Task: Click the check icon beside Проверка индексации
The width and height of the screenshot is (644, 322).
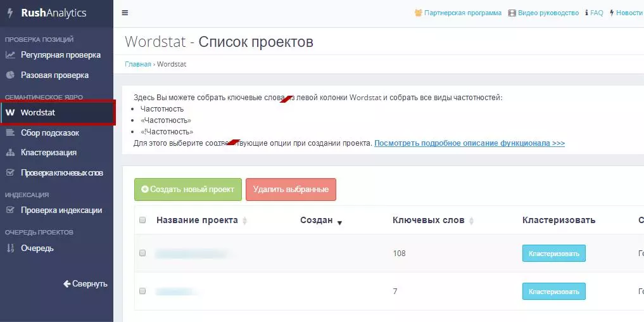Action: (x=10, y=210)
